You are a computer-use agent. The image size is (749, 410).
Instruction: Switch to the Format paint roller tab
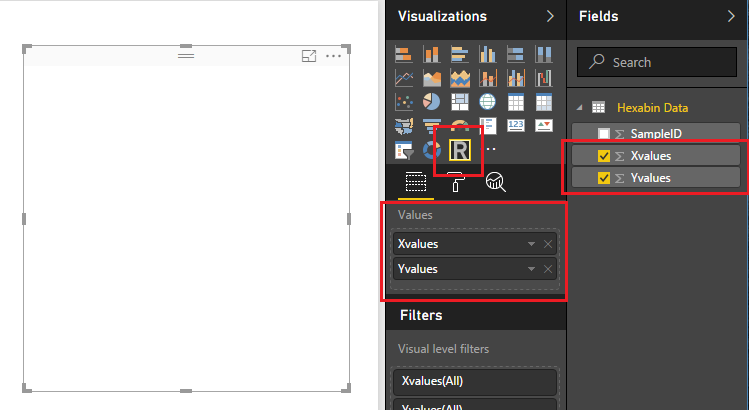455,182
